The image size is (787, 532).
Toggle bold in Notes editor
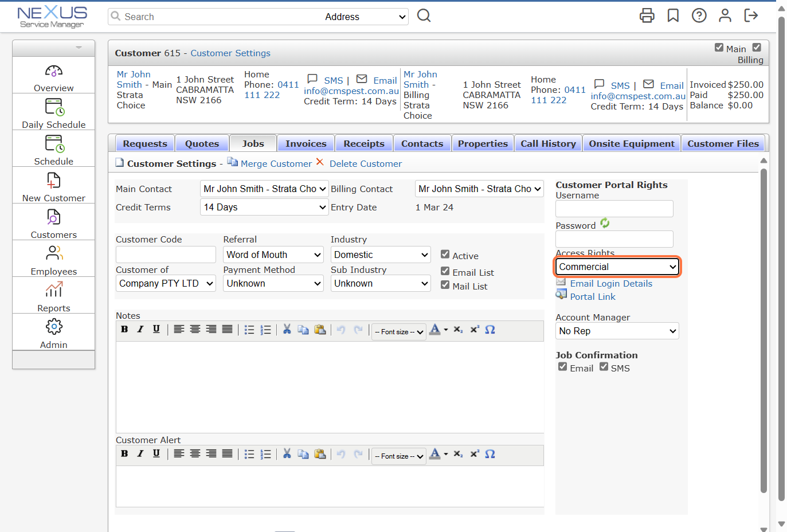pos(124,329)
